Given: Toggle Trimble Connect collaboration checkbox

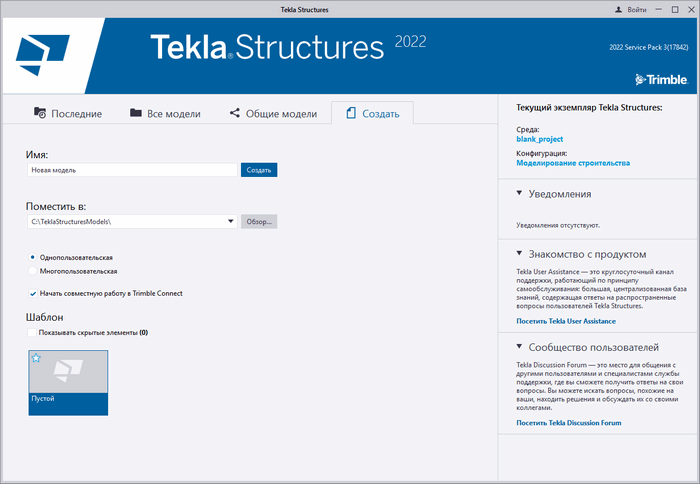Looking at the screenshot, I should click(33, 294).
